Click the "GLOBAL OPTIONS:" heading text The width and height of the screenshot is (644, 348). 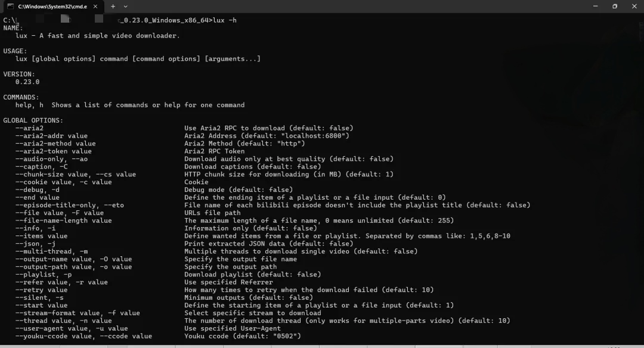click(33, 120)
